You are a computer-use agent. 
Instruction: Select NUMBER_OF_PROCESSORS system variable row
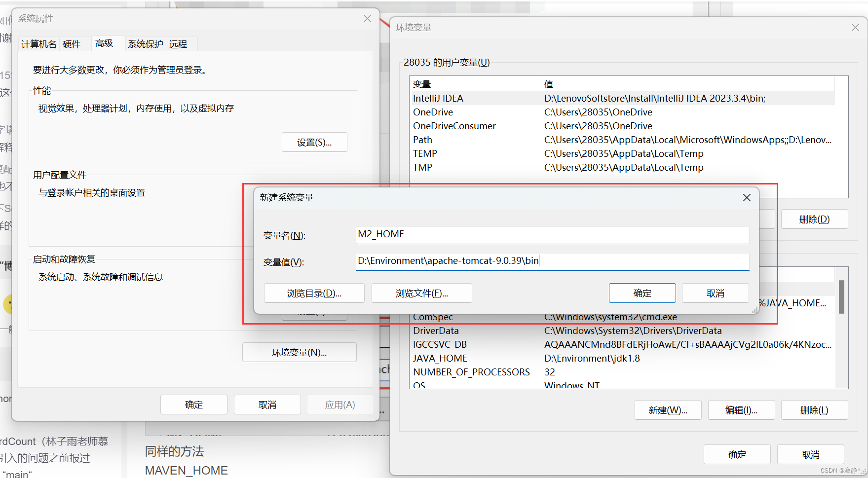tap(623, 372)
